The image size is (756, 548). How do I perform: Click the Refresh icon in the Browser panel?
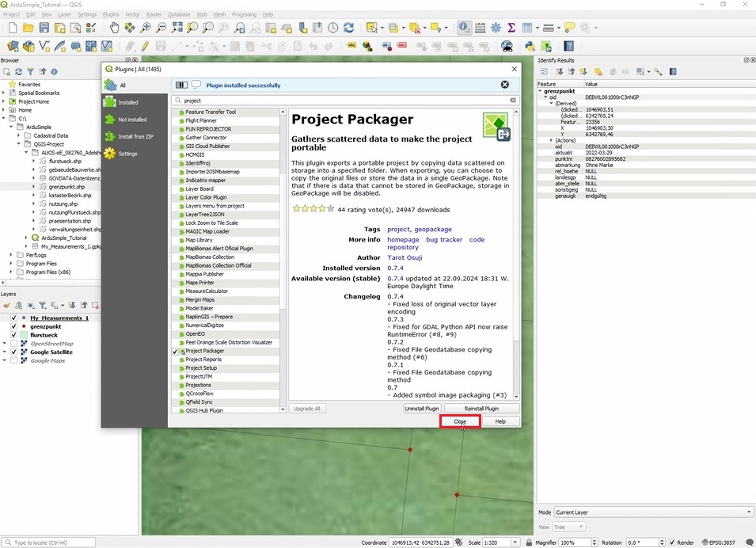(19, 72)
